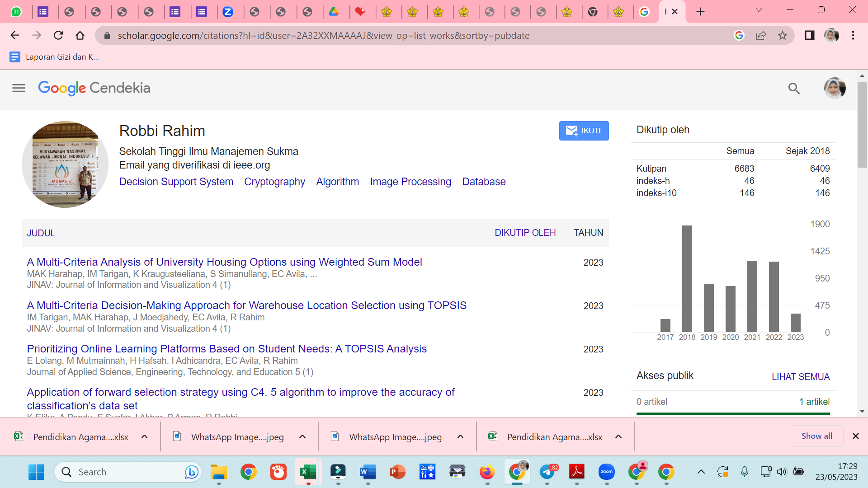Screen dimensions: 868x488
Task: Open Prioritizing Online Learning Platforms article
Action: [x=227, y=349]
